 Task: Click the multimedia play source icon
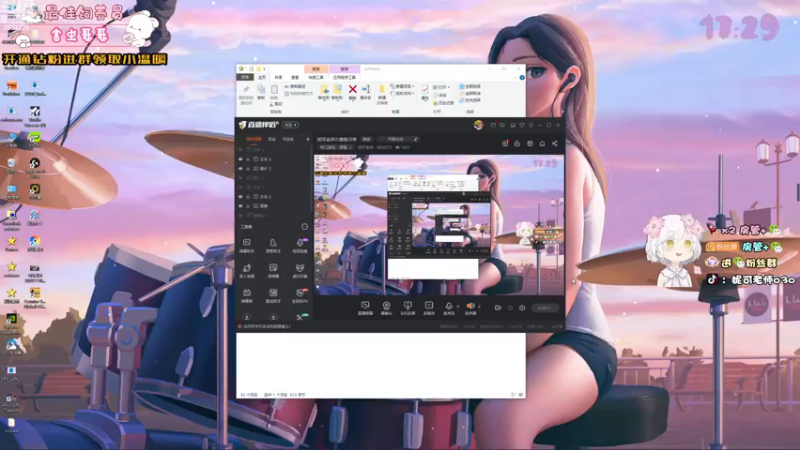tap(429, 306)
